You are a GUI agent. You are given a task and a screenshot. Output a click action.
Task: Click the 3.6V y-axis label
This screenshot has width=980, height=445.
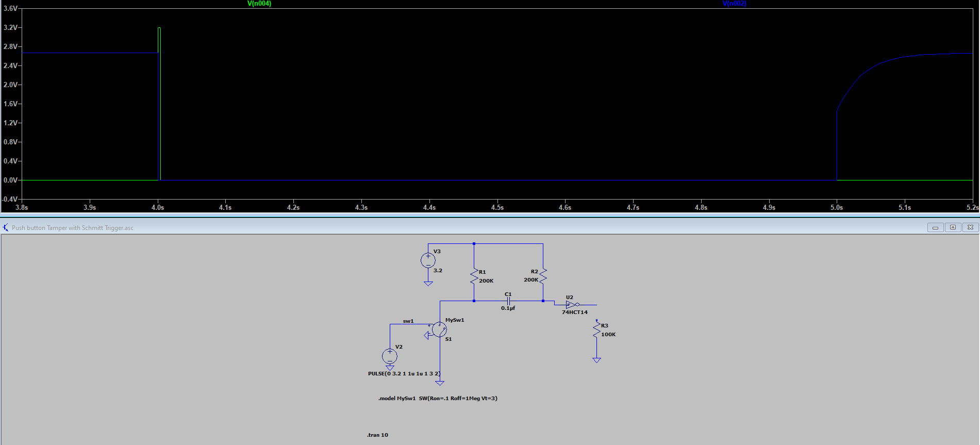(10, 8)
